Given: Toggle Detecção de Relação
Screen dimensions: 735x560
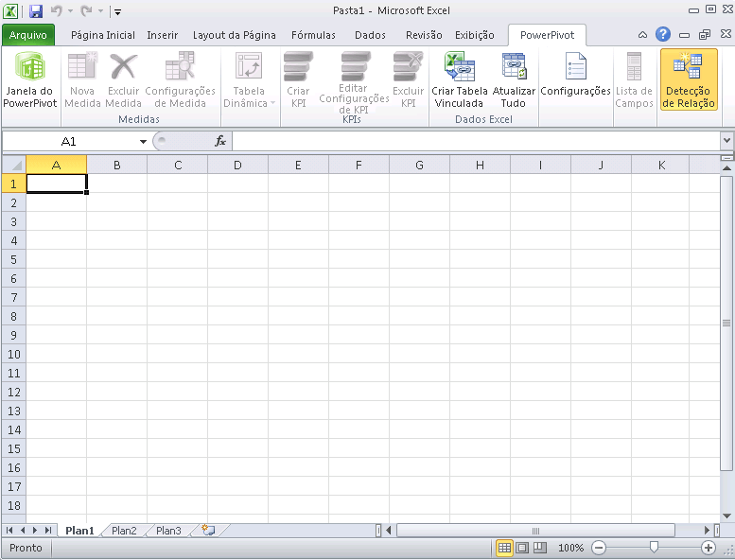Looking at the screenshot, I should (689, 79).
